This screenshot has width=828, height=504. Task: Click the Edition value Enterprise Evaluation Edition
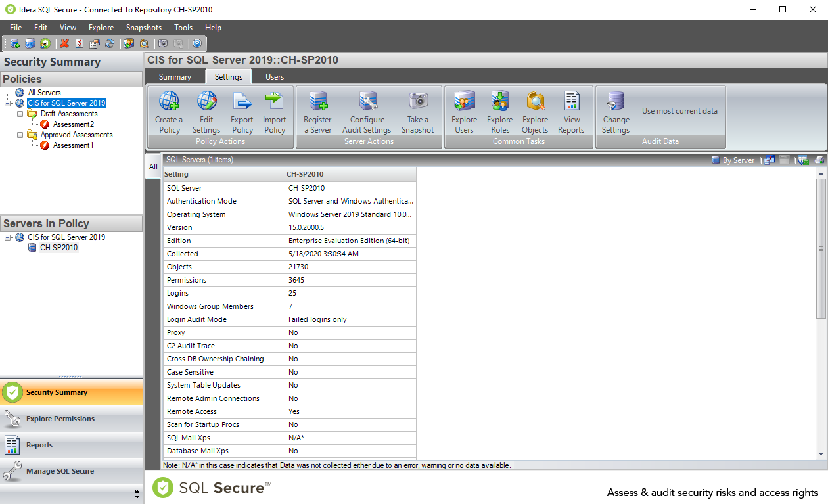pyautogui.click(x=350, y=241)
